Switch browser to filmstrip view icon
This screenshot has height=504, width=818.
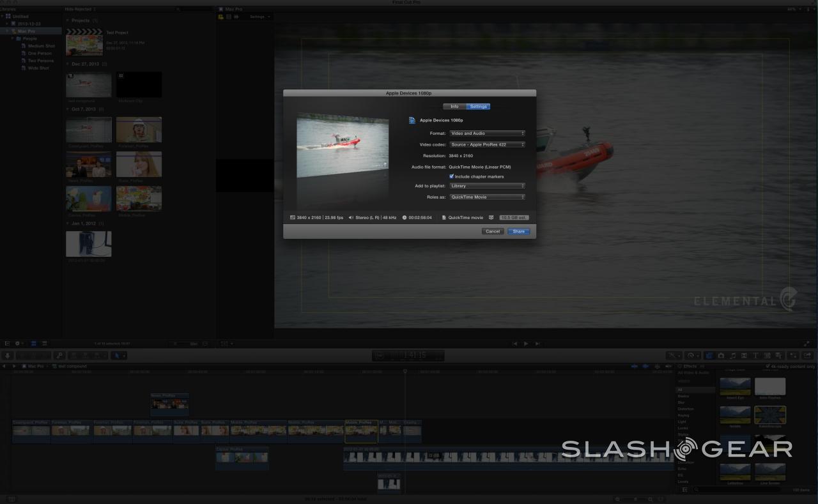pos(35,344)
